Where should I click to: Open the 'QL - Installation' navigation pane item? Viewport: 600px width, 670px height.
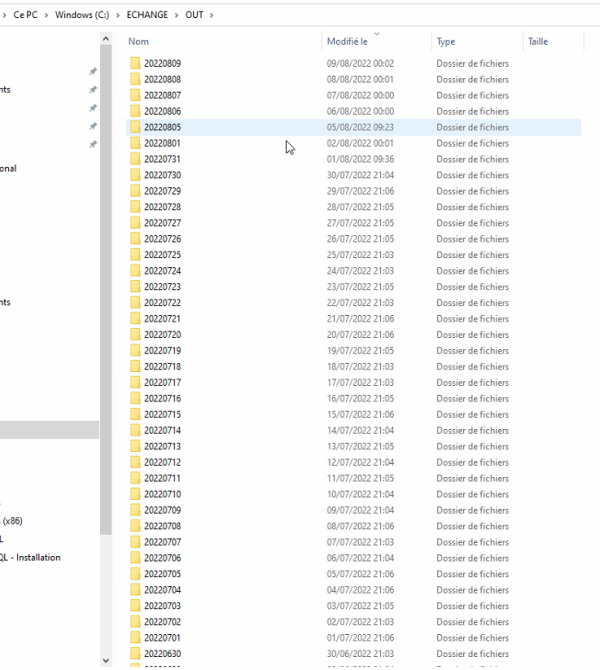tap(32, 558)
